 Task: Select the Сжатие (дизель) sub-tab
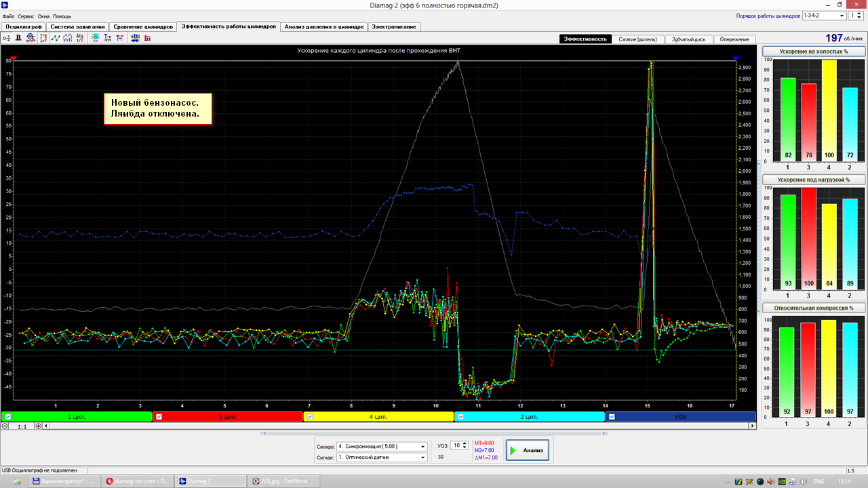(x=637, y=39)
